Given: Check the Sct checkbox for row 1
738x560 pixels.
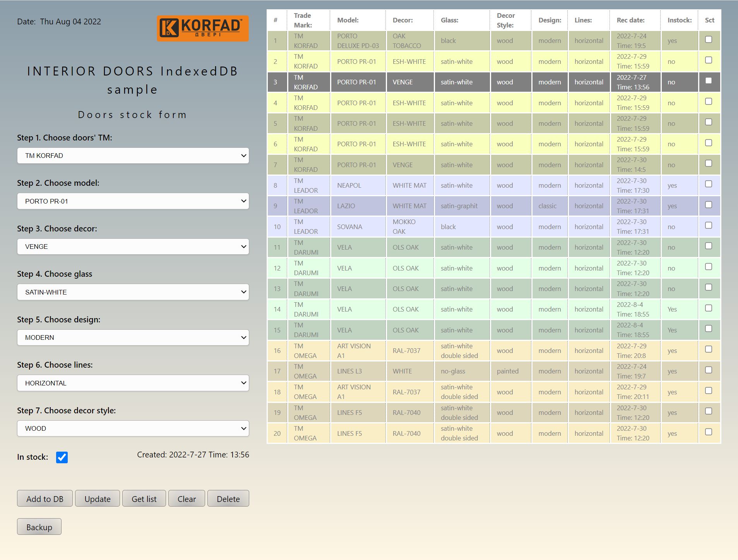Looking at the screenshot, I should tap(709, 39).
